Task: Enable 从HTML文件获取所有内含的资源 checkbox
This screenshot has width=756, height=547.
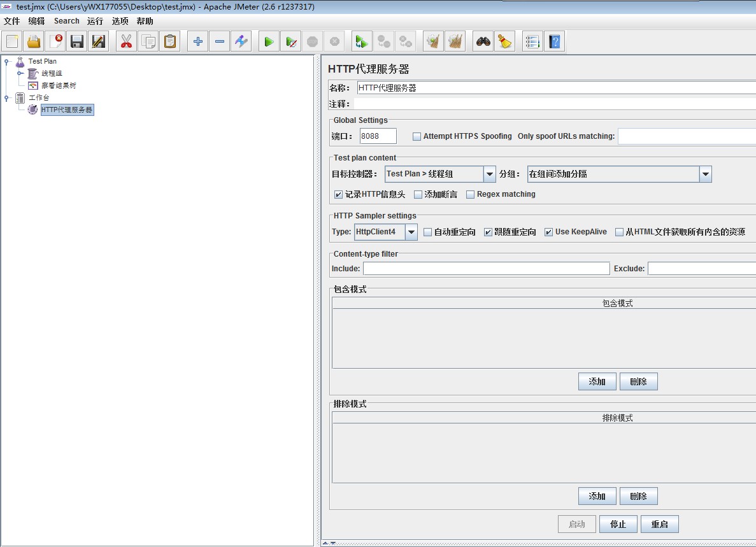Action: point(620,232)
